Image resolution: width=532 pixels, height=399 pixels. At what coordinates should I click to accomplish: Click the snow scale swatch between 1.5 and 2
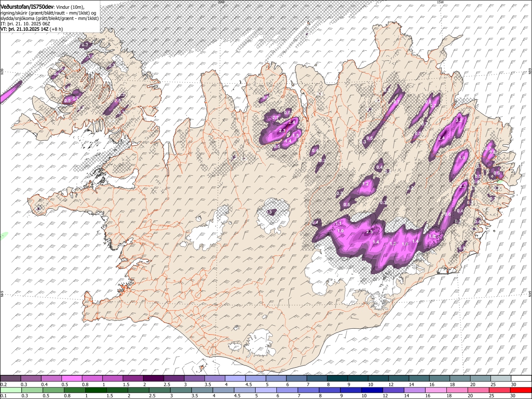(133, 378)
